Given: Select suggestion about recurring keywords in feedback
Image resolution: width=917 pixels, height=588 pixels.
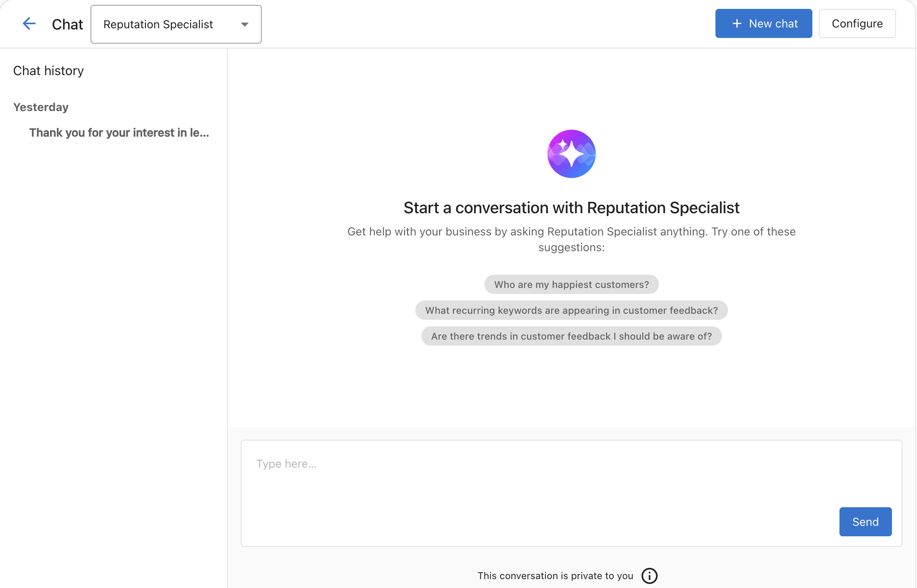Looking at the screenshot, I should point(571,310).
